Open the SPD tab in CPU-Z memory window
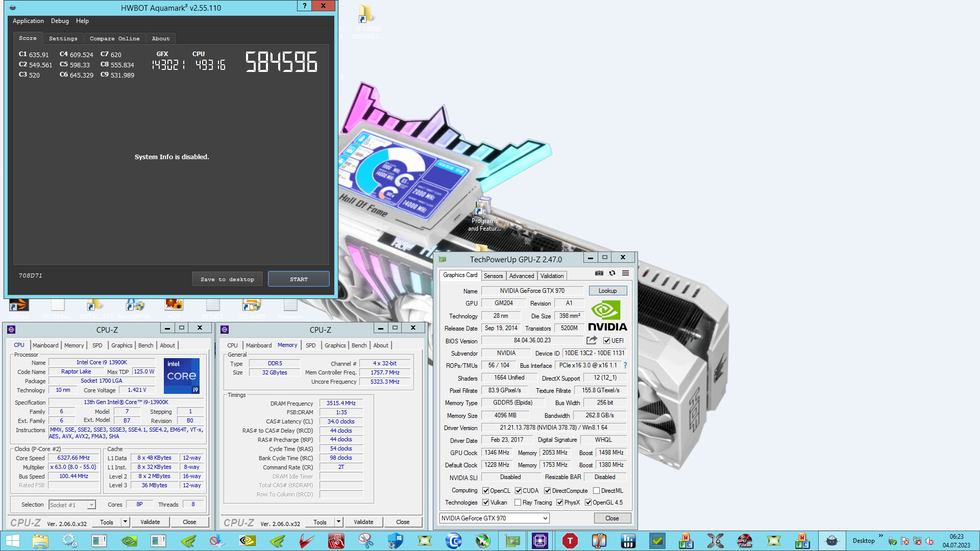Viewport: 980px width, 551px height. 310,345
